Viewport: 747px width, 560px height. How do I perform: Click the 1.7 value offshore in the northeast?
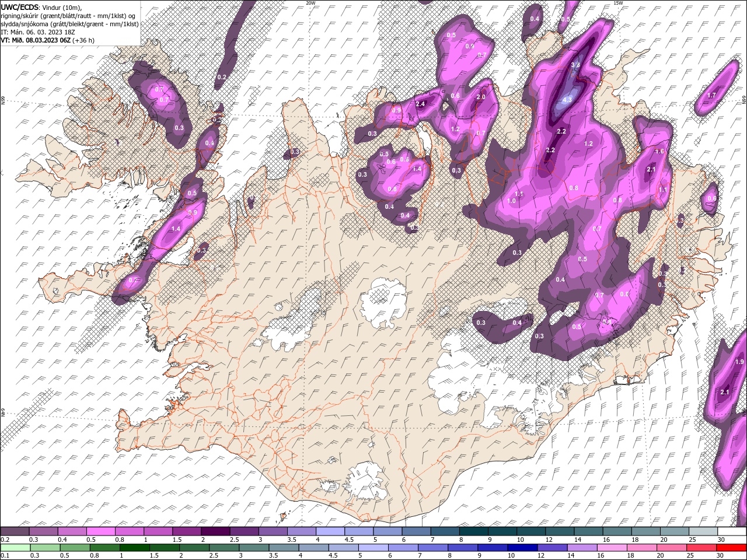[x=711, y=95]
